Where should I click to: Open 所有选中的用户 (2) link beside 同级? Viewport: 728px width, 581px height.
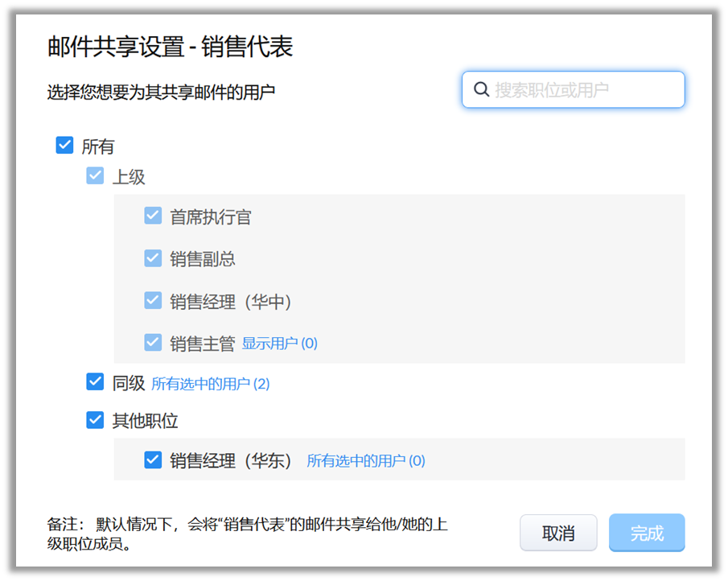tap(211, 384)
